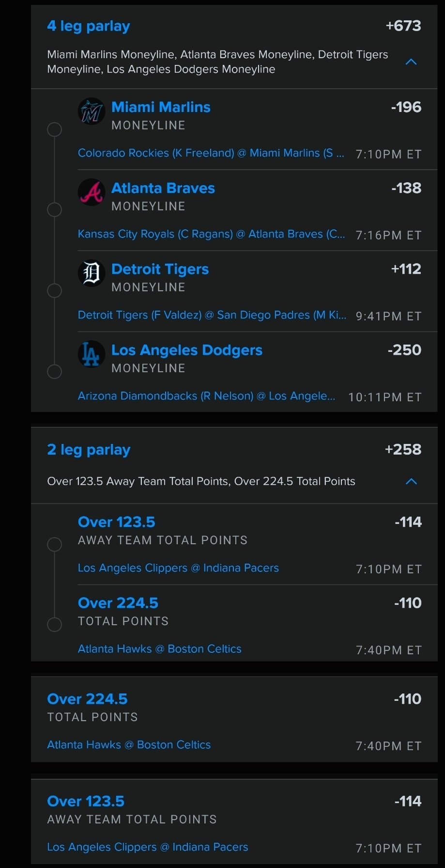
Task: Open Kansas City Royals @ Atlanta Braves matchup
Action: pos(211,234)
